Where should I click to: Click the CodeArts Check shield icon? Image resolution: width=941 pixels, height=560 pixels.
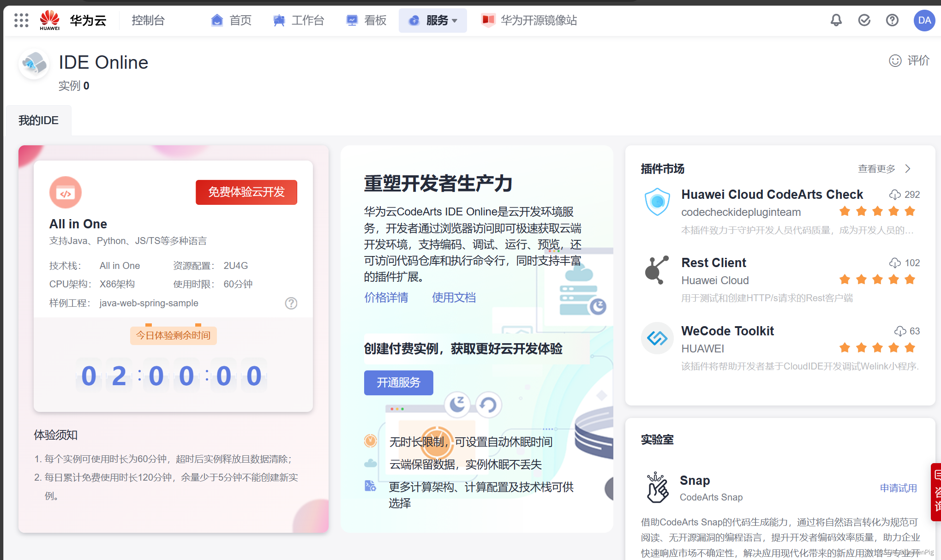(x=657, y=202)
